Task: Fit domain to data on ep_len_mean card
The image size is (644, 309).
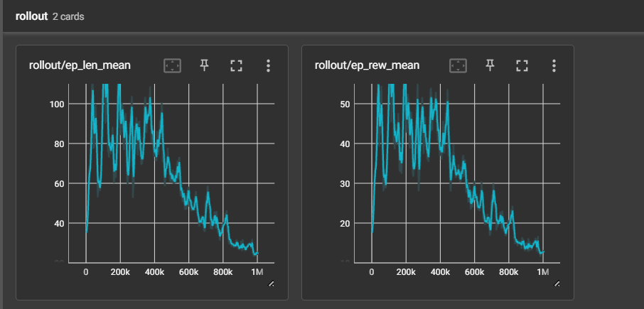Action: 172,65
